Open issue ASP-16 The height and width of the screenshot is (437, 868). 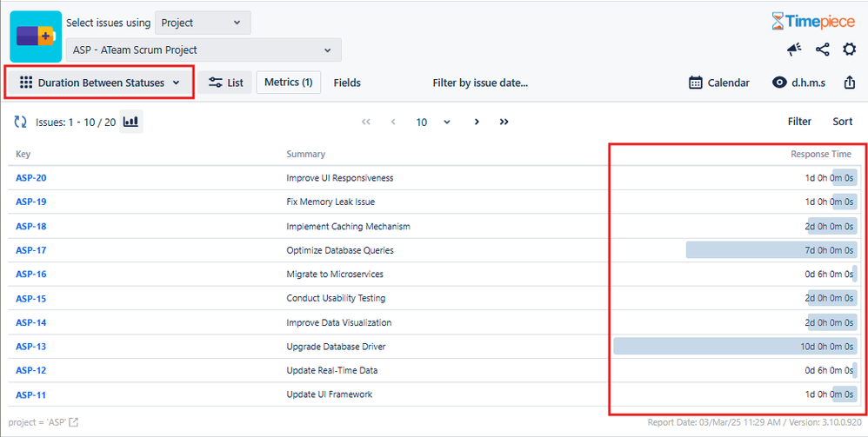click(31, 274)
